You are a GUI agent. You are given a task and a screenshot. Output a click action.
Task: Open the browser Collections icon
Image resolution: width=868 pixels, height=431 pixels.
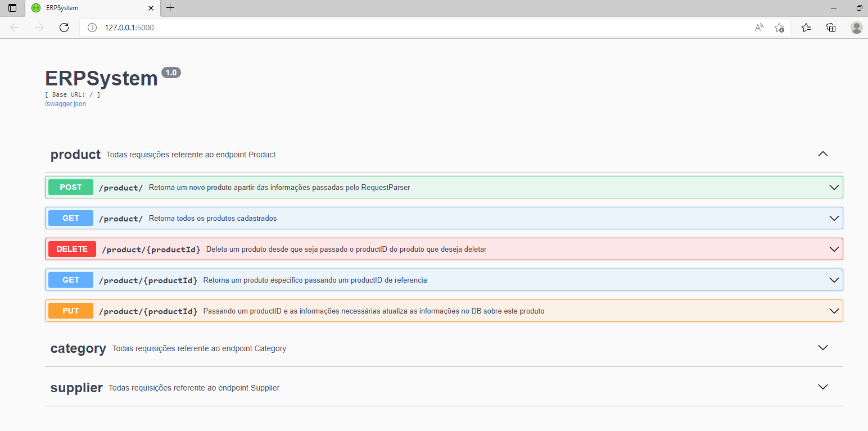[x=830, y=27]
